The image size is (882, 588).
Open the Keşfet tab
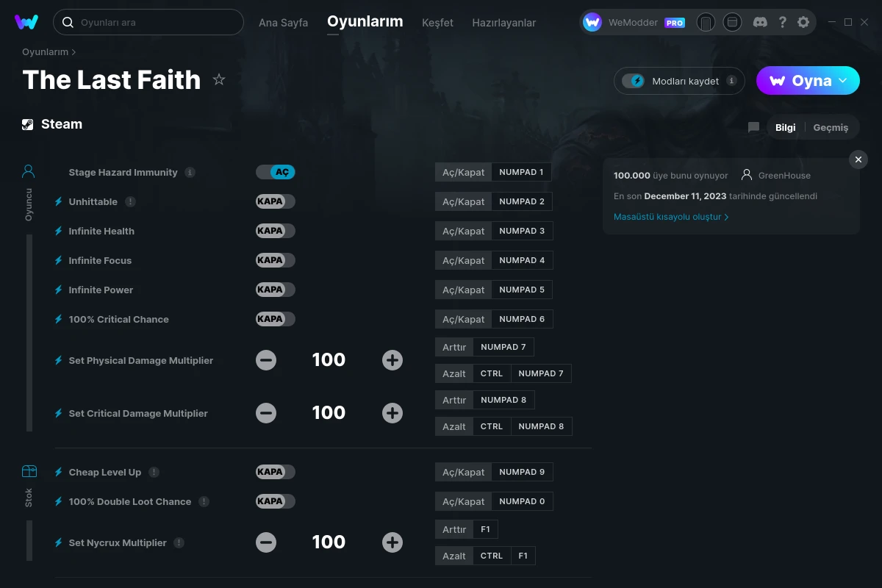pyautogui.click(x=437, y=23)
